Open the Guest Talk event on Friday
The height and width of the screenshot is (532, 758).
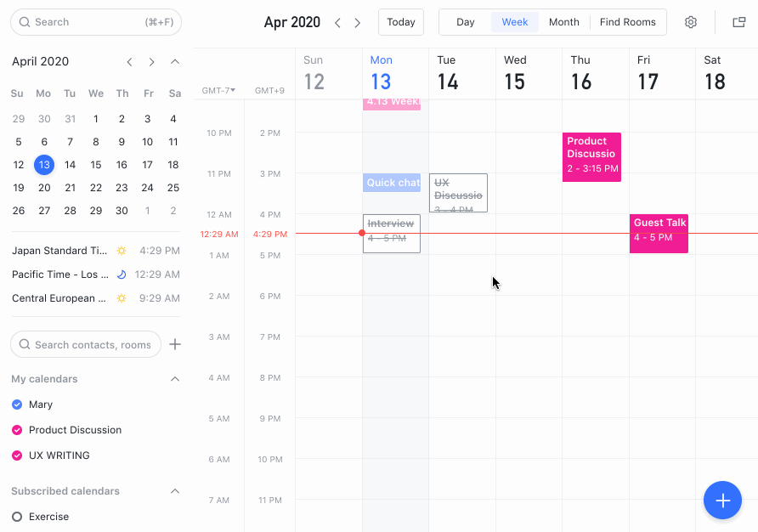659,234
